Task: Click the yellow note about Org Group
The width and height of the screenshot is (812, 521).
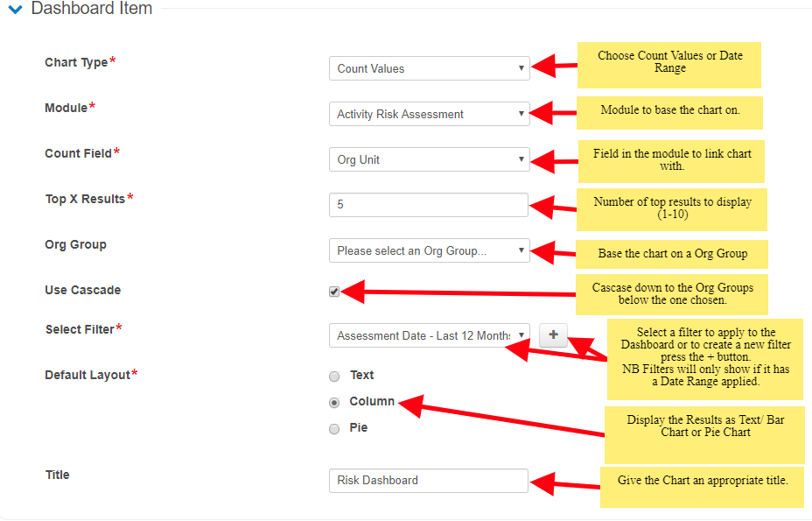Action: coord(671,254)
